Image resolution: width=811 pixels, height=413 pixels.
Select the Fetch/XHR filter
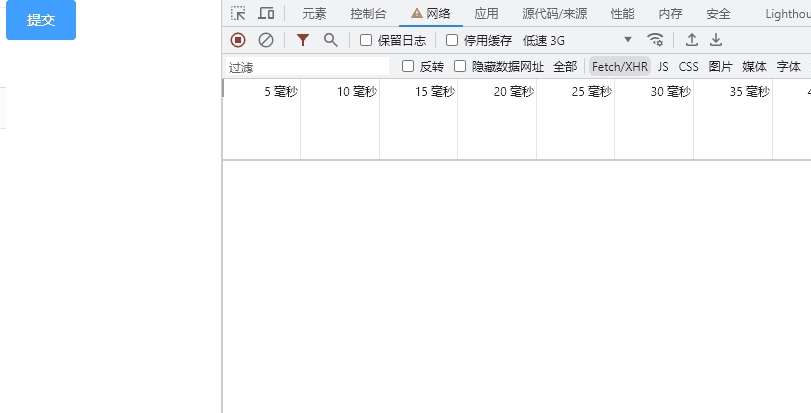(x=620, y=67)
